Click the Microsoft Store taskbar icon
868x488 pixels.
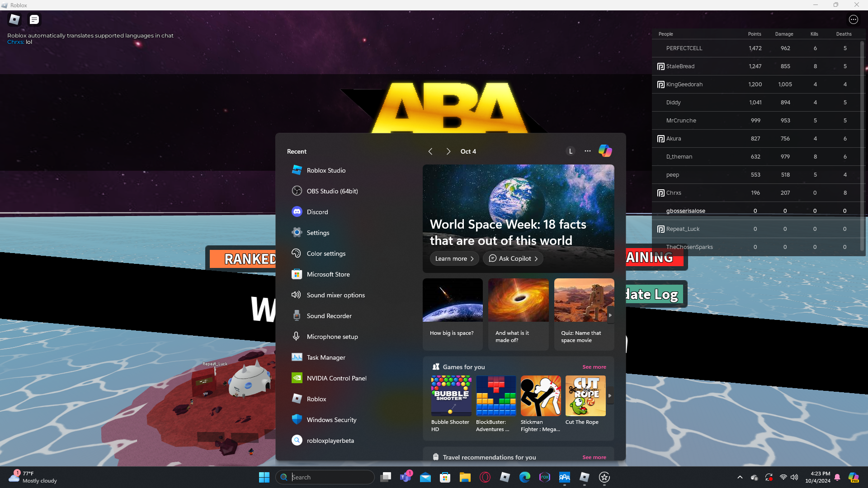445,477
